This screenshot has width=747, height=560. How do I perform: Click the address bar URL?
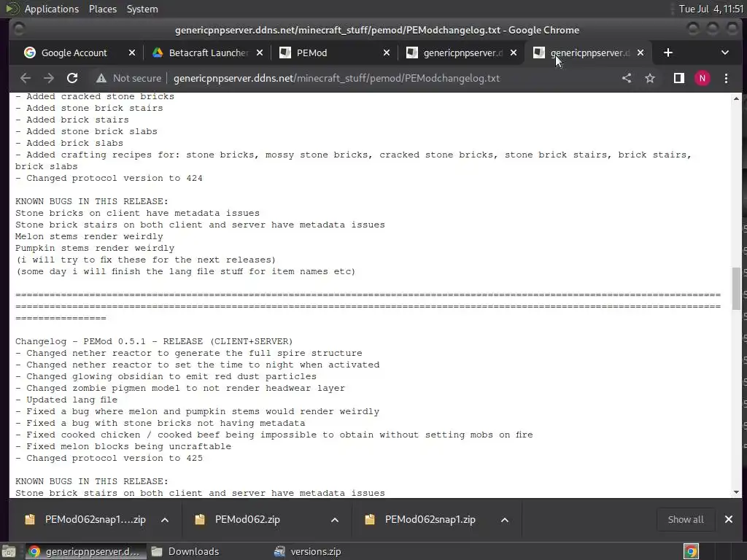click(336, 78)
